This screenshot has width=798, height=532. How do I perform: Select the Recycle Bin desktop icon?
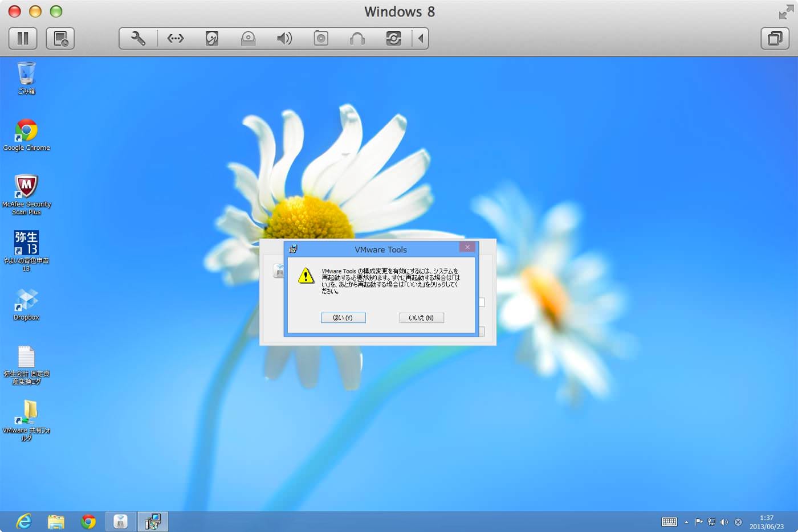[26, 78]
